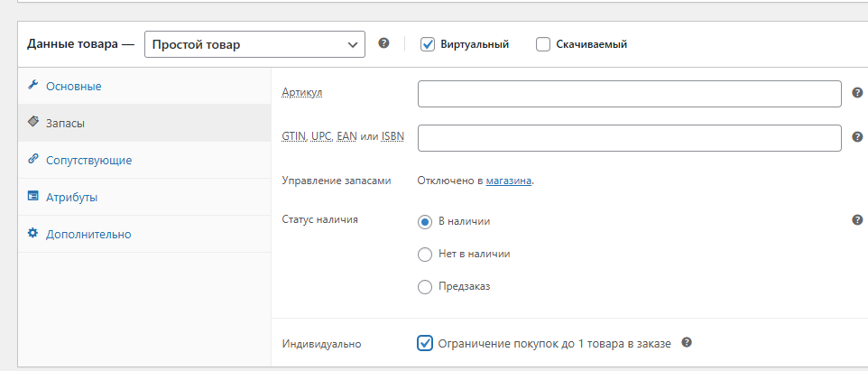Select the В наличии radio button
This screenshot has width=868, height=371.
click(425, 221)
